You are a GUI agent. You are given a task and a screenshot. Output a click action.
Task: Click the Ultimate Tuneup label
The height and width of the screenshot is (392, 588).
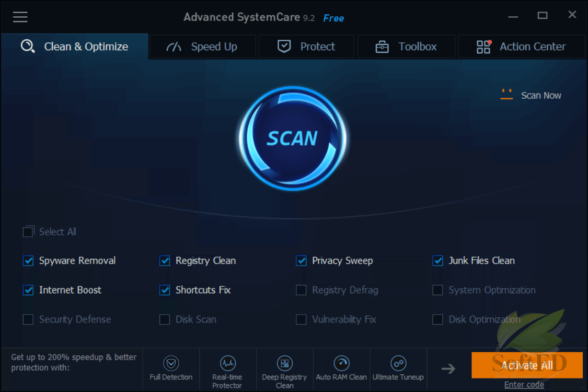click(398, 377)
